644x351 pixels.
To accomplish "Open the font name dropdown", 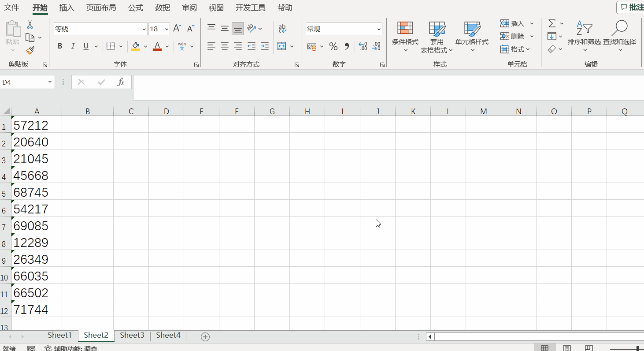I will point(144,29).
